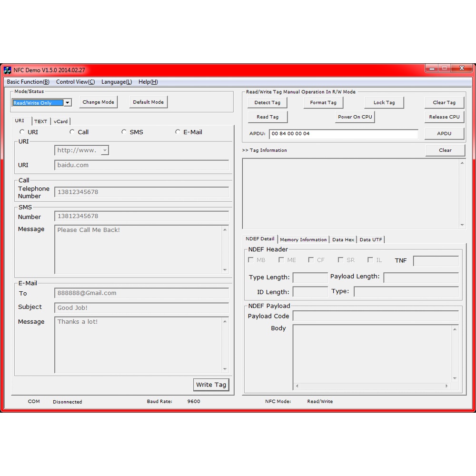Image resolution: width=476 pixels, height=476 pixels.
Task: Switch to the Memory Information tab
Action: (303, 239)
